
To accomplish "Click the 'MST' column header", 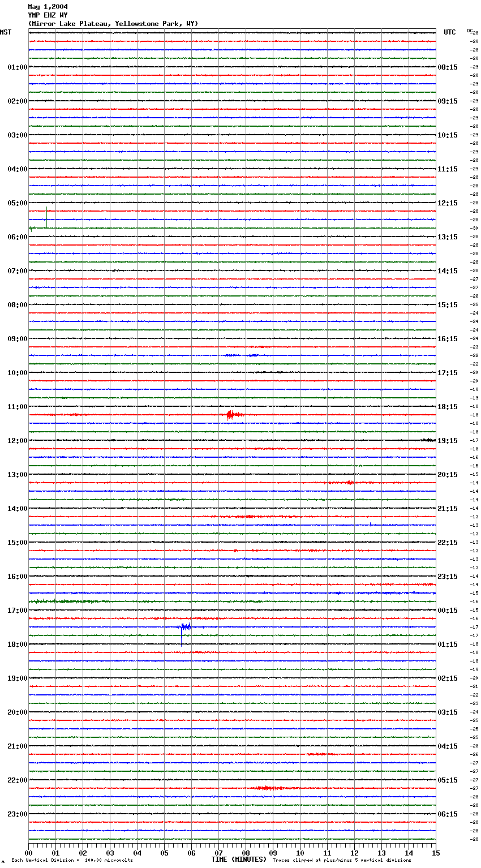I will (6, 32).
